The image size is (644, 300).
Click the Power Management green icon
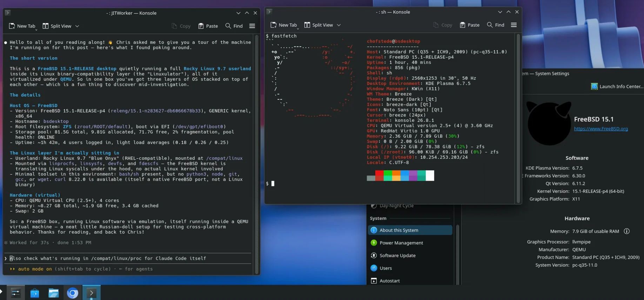coord(374,243)
